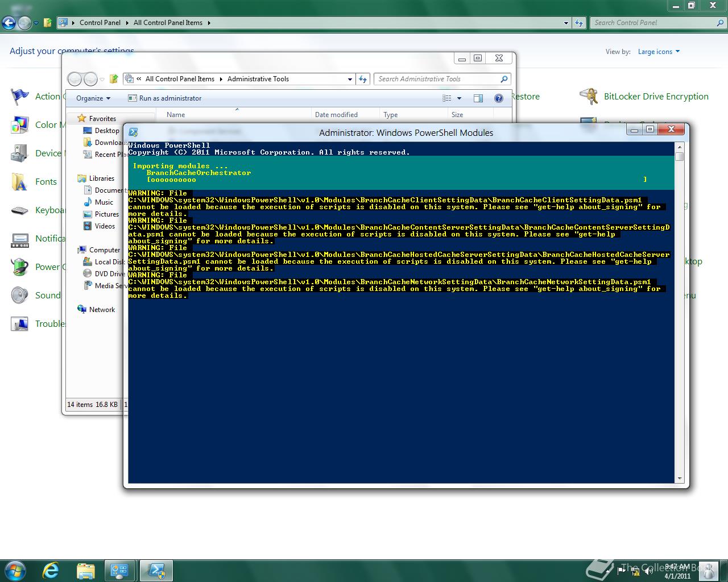Expand the Administrative Tools address dropdown

(350, 80)
